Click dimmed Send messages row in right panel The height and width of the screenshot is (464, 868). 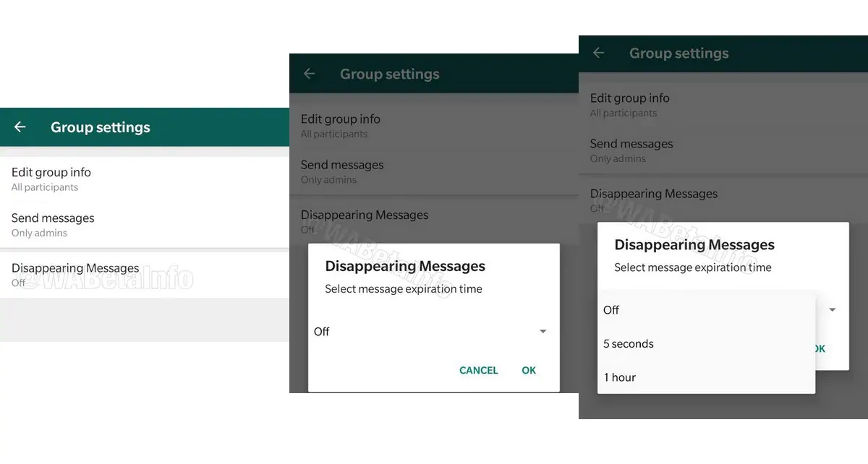pyautogui.click(x=631, y=150)
